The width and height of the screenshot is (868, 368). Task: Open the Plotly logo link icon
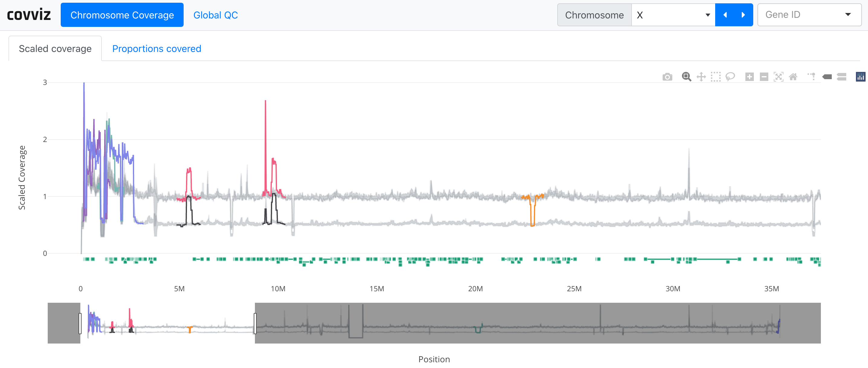point(860,77)
